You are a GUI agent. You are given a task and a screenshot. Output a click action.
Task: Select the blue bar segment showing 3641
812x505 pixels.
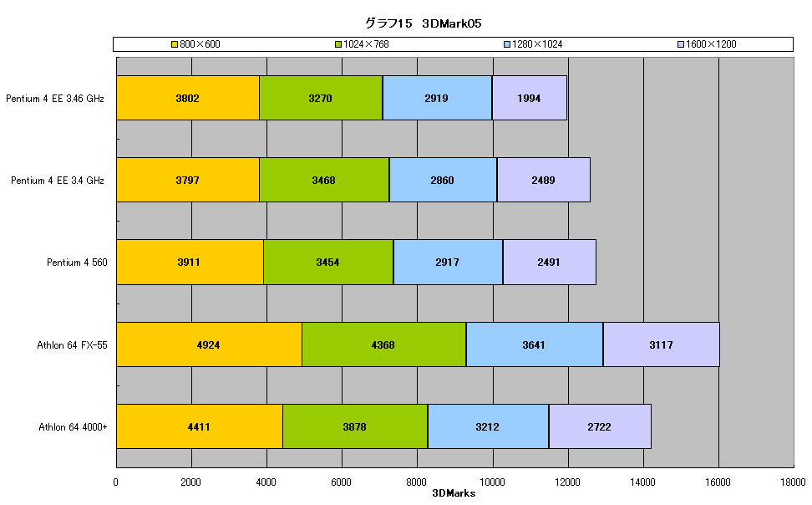pos(535,344)
